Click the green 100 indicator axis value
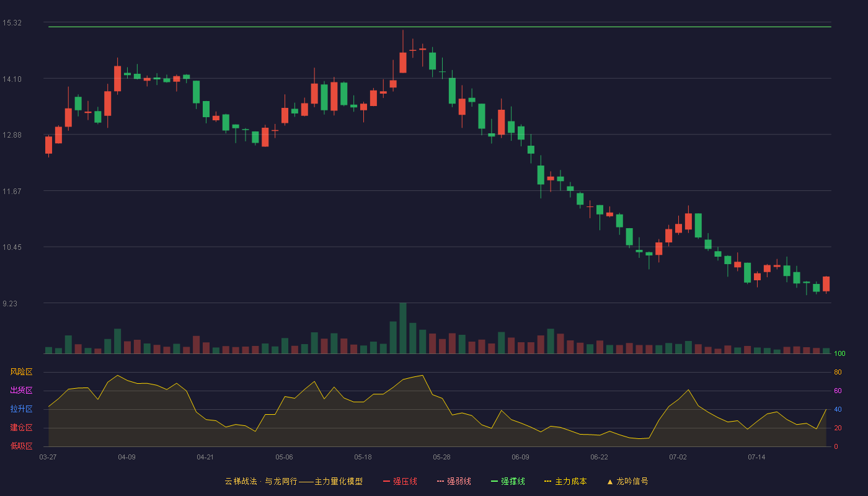868x496 pixels. pyautogui.click(x=839, y=354)
